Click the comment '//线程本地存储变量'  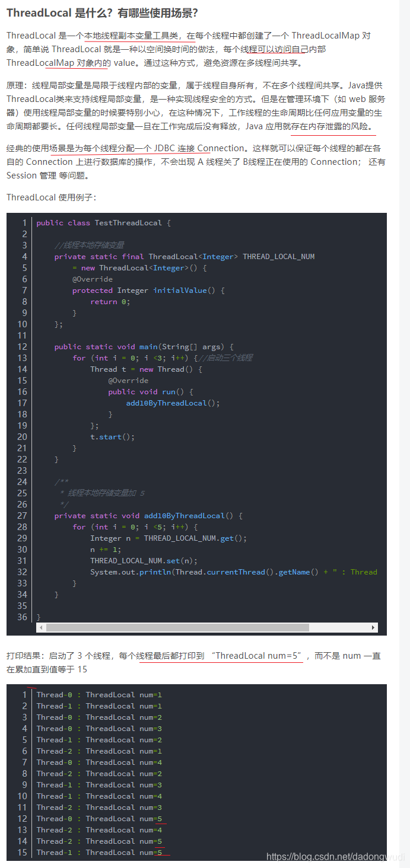(x=89, y=245)
